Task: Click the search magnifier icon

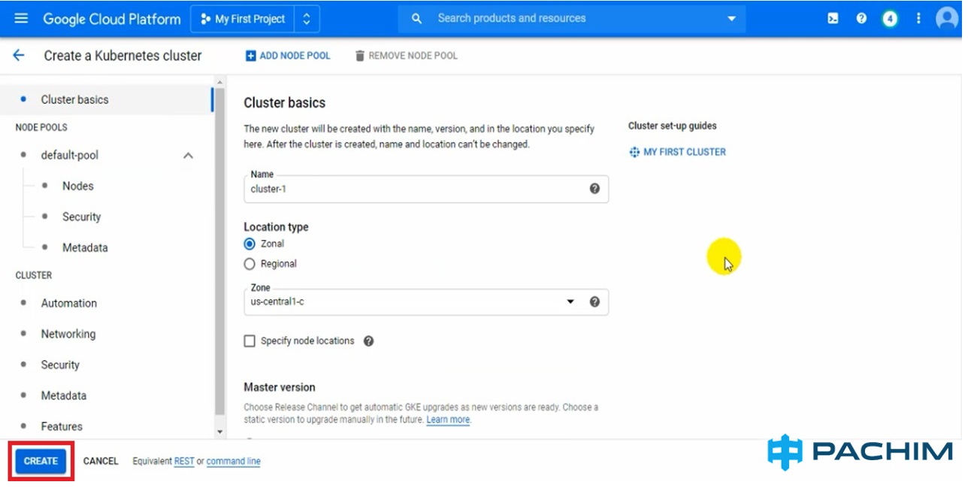Action: coord(417,19)
